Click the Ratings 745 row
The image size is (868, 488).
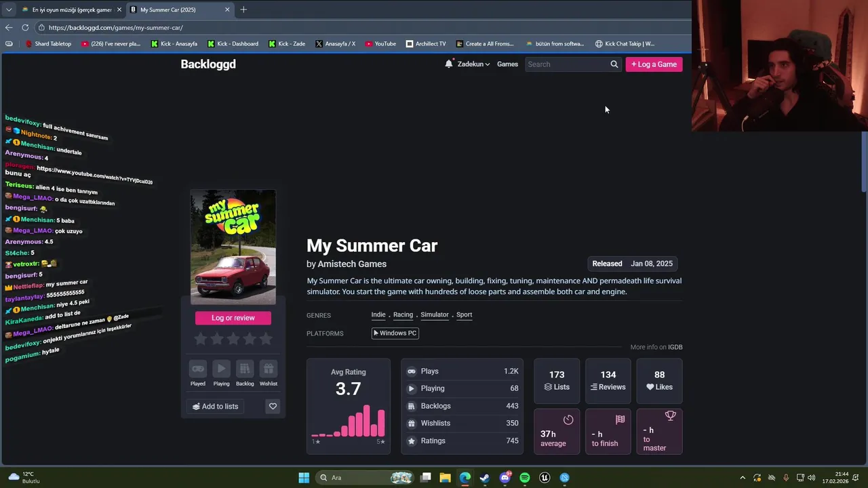[x=462, y=441]
